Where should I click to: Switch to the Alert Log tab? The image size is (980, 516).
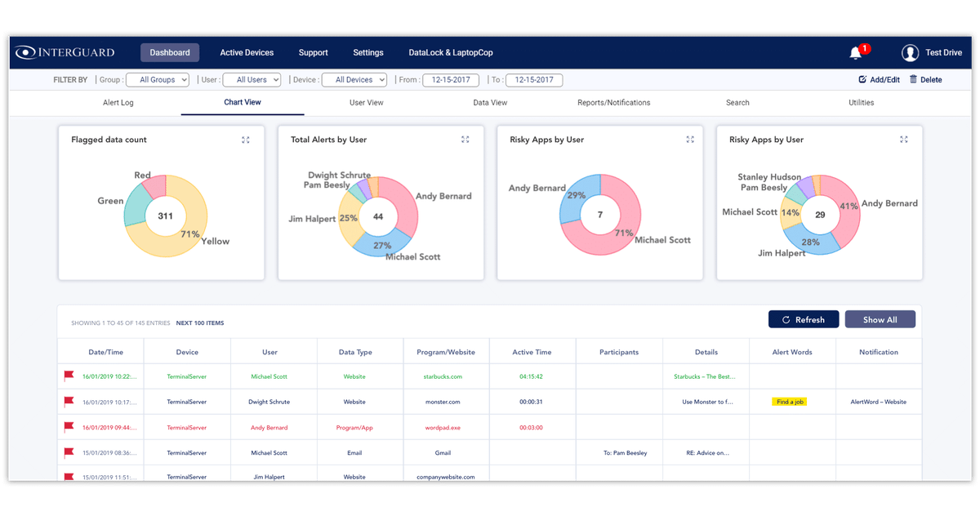click(118, 103)
